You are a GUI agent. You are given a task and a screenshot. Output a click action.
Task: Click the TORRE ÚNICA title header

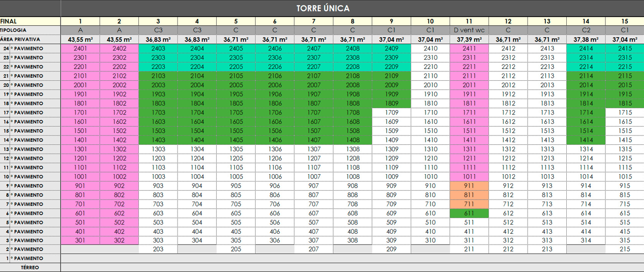click(x=323, y=8)
